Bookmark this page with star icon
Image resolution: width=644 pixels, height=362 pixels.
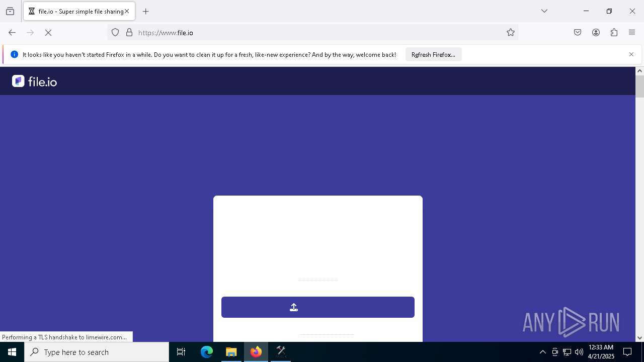pos(511,33)
